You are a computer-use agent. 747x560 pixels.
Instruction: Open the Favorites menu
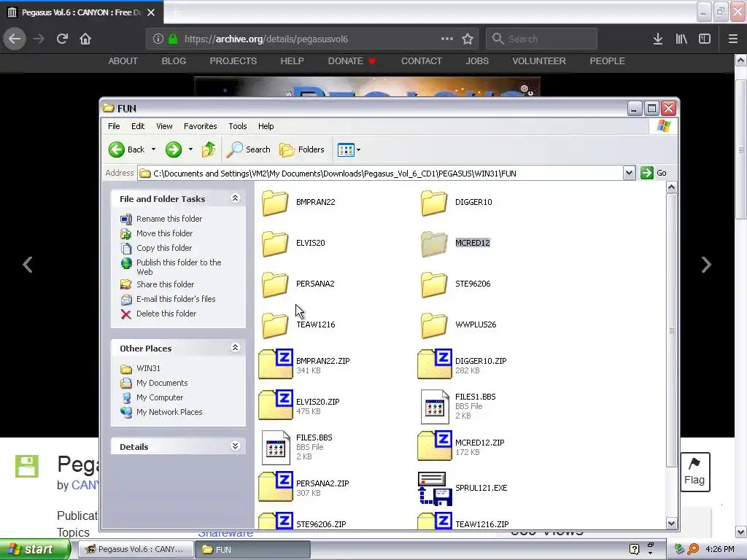[x=200, y=126]
